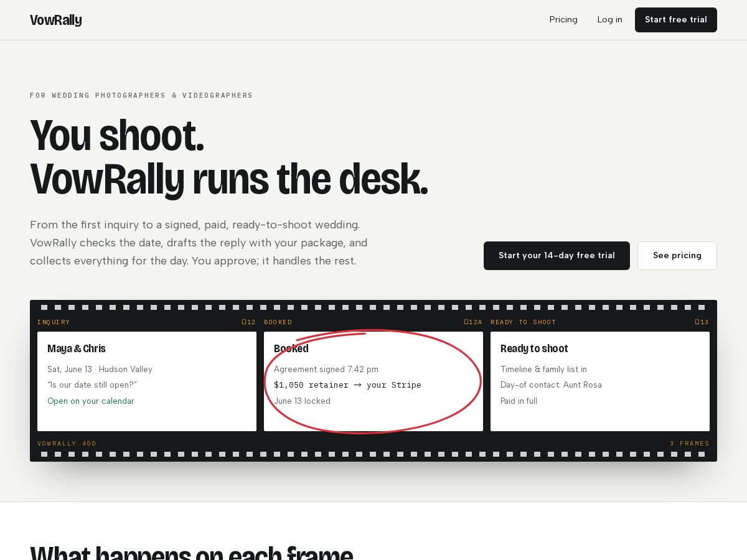Screen dimensions: 747x560
Task: Click the INQUIRY frame label
Action: (54, 322)
